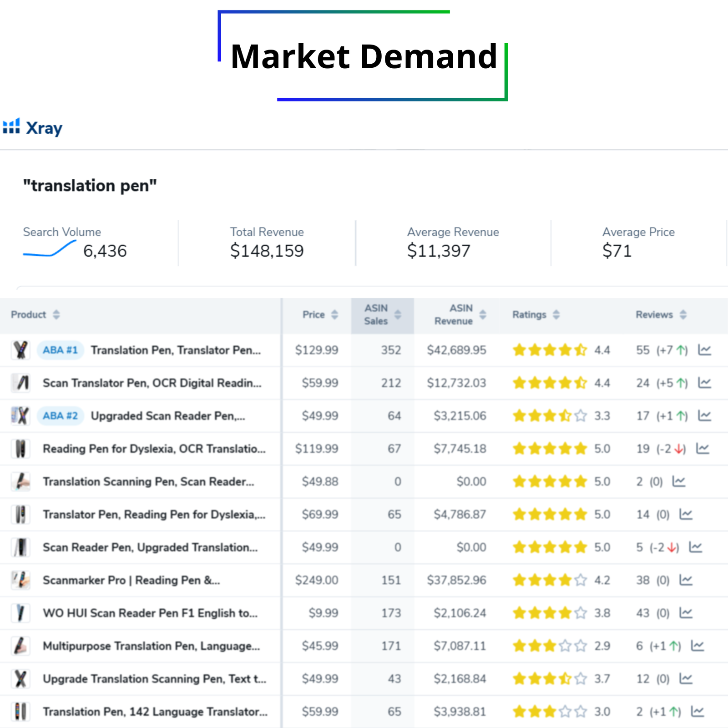Viewport: 728px width, 728px height.
Task: Open 'Upgraded Scan Reader Pen,...' product link
Action: [x=168, y=416]
